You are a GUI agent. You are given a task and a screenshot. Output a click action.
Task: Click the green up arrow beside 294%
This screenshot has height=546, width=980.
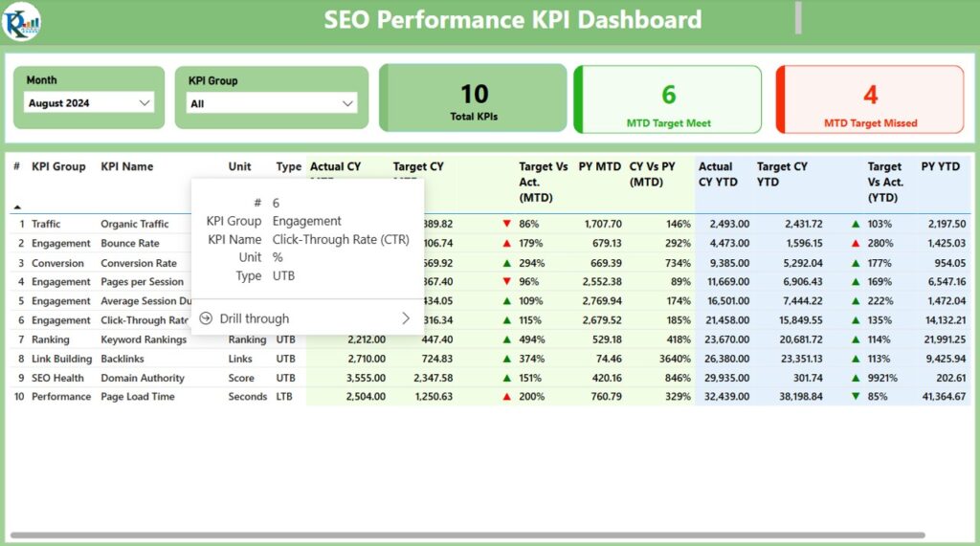tap(507, 263)
